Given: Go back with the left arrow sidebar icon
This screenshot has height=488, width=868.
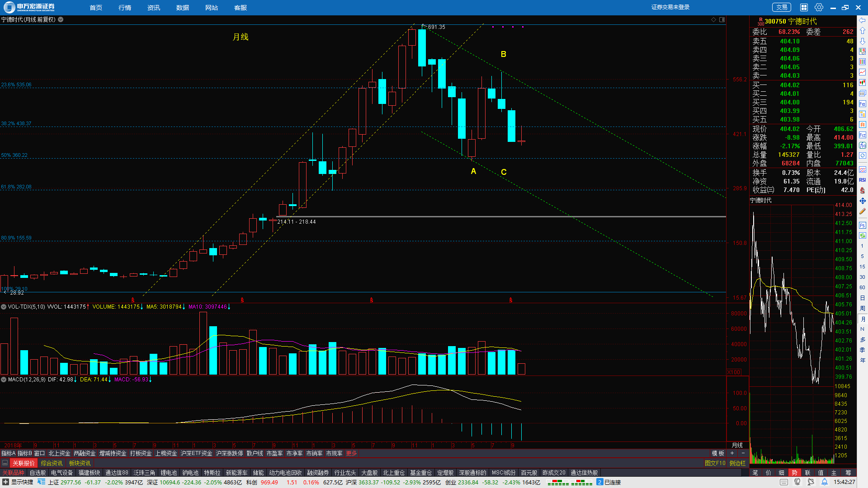Looking at the screenshot, I should pyautogui.click(x=862, y=20).
